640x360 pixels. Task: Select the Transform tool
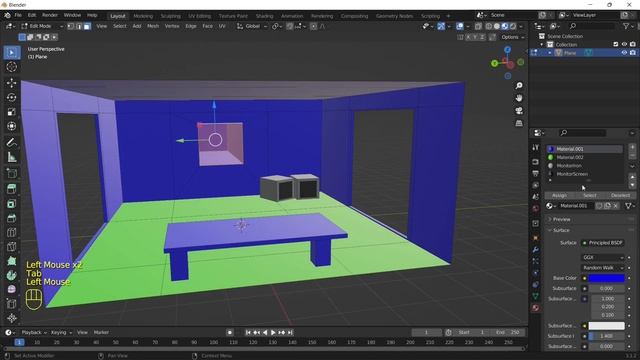click(11, 126)
